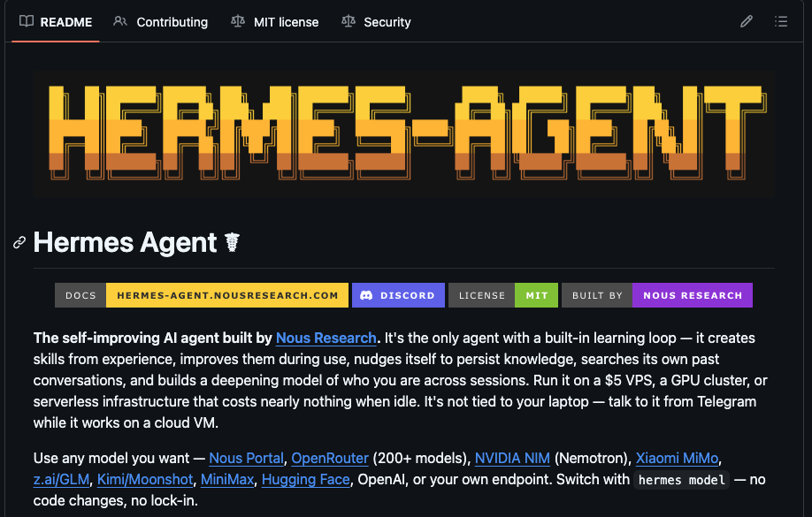812x517 pixels.
Task: Follow the NVIDIA NIM link
Action: click(x=512, y=458)
